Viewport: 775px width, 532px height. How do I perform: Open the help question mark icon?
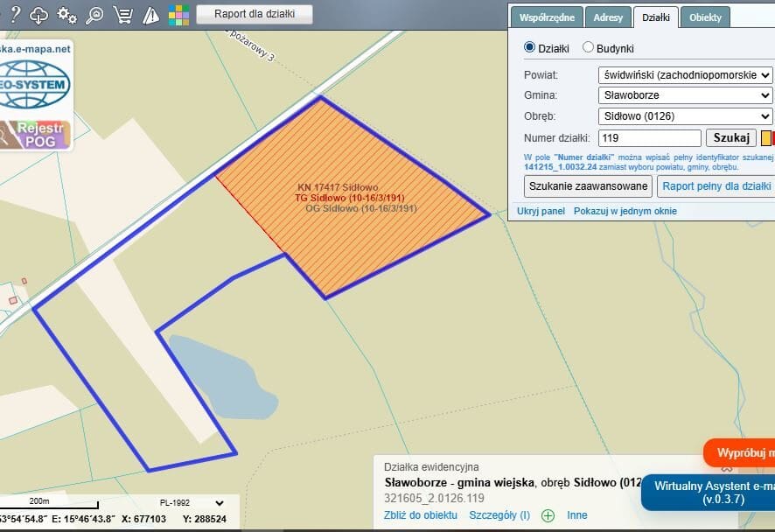pos(15,14)
